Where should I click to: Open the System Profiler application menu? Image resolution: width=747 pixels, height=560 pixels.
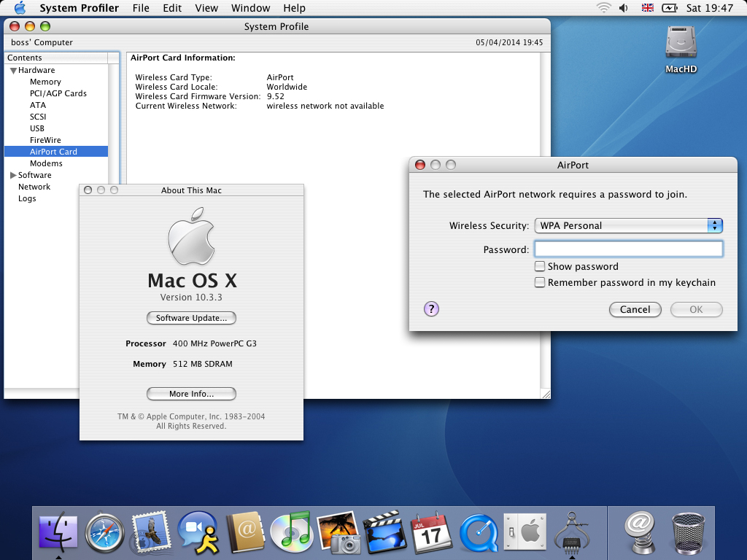(x=79, y=8)
